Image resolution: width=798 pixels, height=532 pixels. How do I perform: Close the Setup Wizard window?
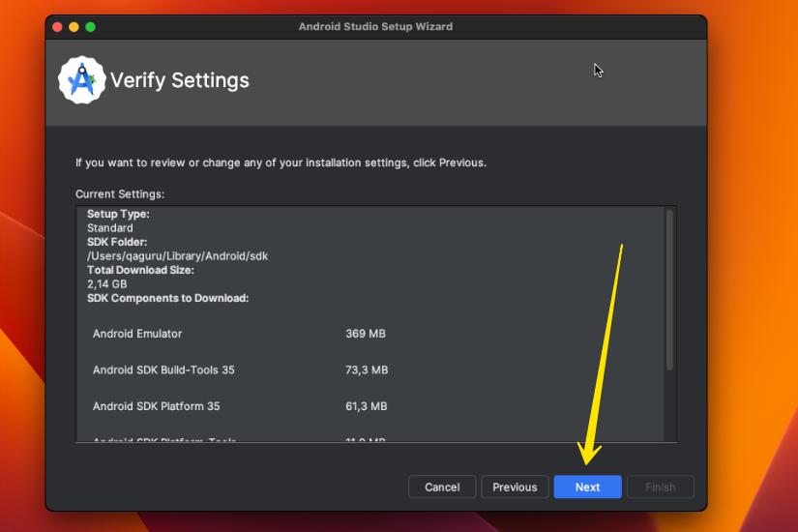tap(57, 27)
